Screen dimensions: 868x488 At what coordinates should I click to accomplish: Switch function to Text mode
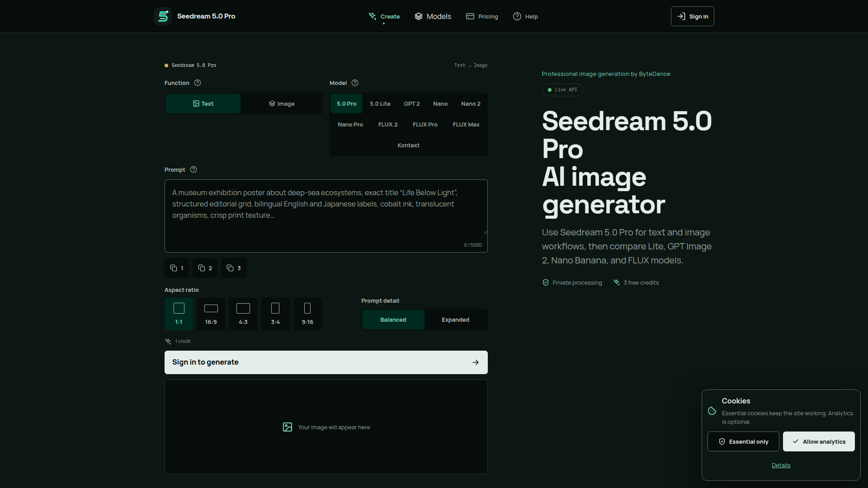tap(203, 103)
